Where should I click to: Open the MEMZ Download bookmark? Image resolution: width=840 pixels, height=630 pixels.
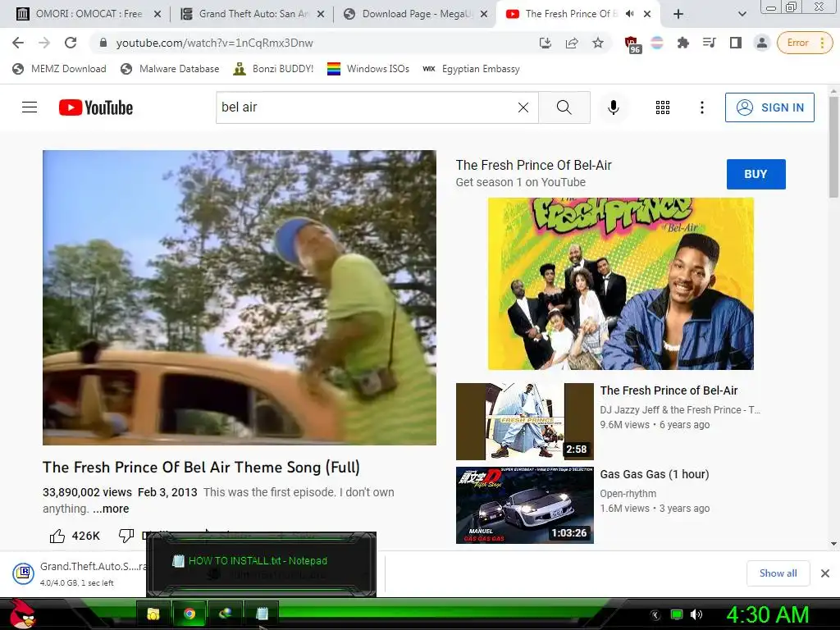(x=59, y=69)
